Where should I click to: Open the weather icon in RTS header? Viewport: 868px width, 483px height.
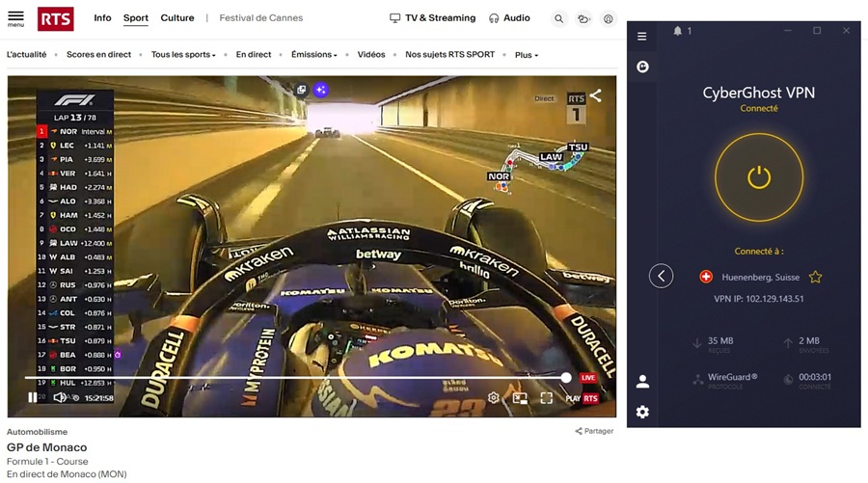(x=583, y=19)
